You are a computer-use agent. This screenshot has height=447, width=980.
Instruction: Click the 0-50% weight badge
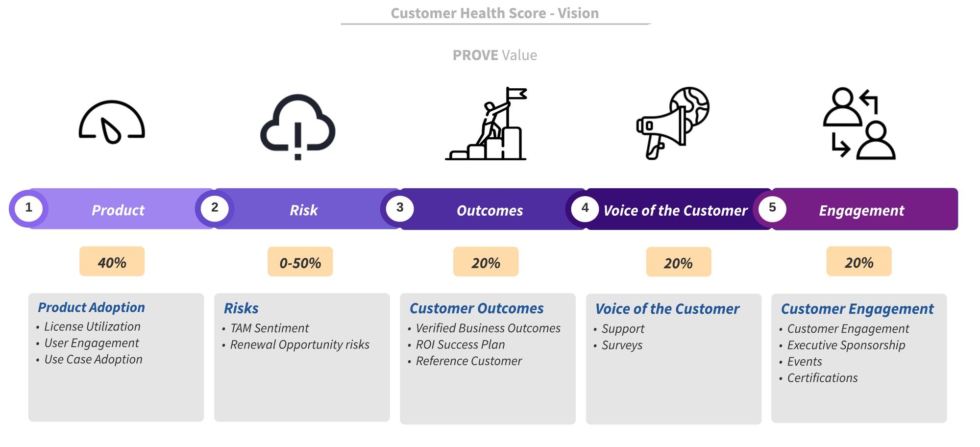[x=300, y=262]
